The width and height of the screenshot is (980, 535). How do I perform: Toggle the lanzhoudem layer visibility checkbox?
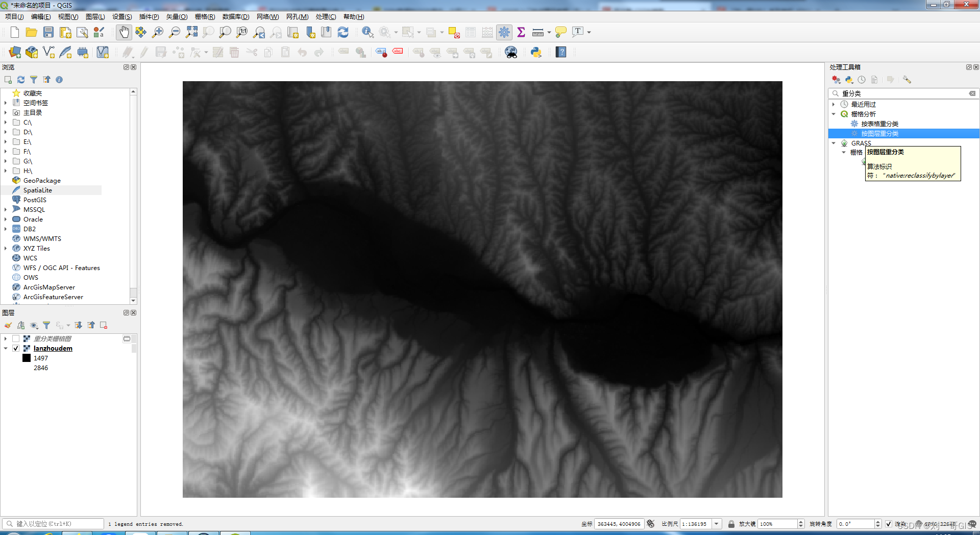16,348
